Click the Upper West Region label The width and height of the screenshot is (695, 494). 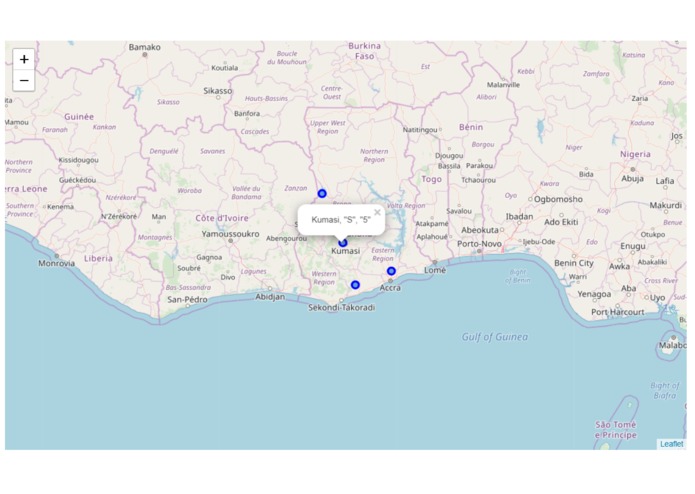328,127
